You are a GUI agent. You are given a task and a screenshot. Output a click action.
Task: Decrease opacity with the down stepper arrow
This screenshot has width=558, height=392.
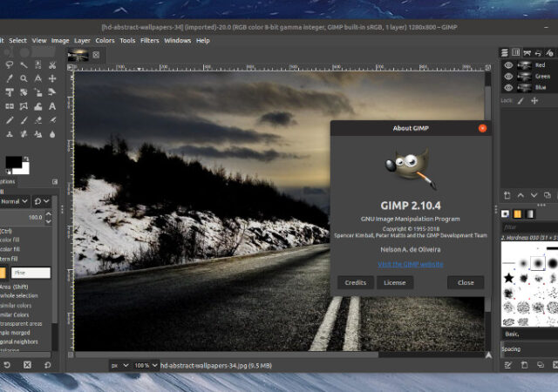click(x=49, y=221)
